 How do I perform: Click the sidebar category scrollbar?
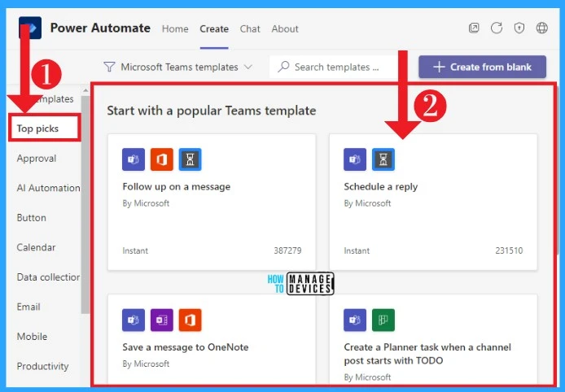coord(85,204)
